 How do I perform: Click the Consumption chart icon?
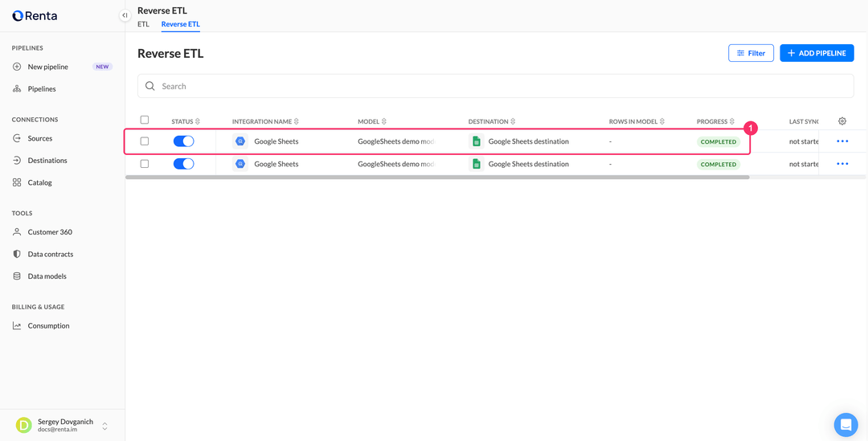17,326
